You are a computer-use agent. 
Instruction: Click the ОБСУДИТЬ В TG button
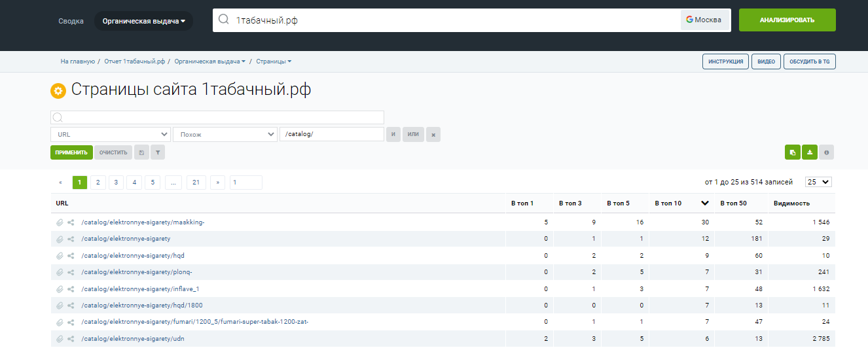pyautogui.click(x=810, y=61)
